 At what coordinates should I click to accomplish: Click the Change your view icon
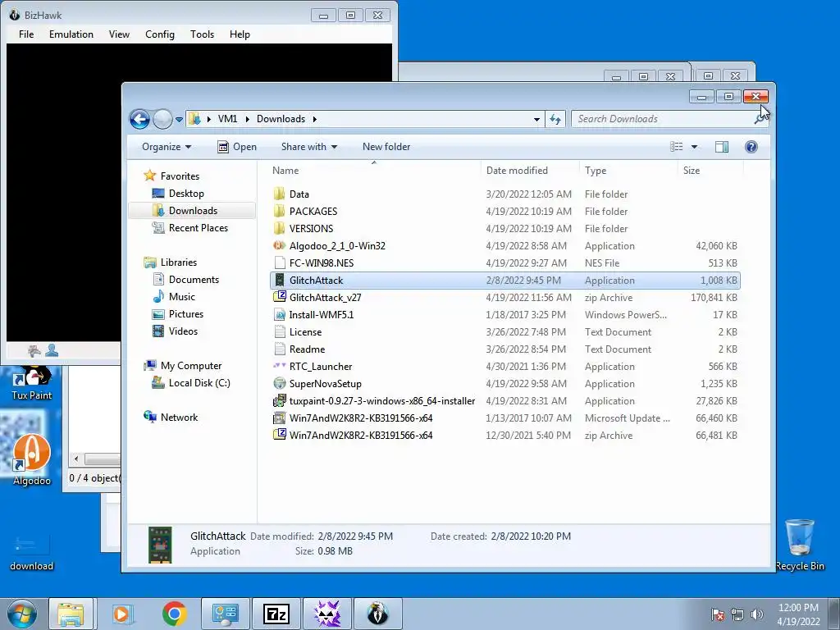677,147
